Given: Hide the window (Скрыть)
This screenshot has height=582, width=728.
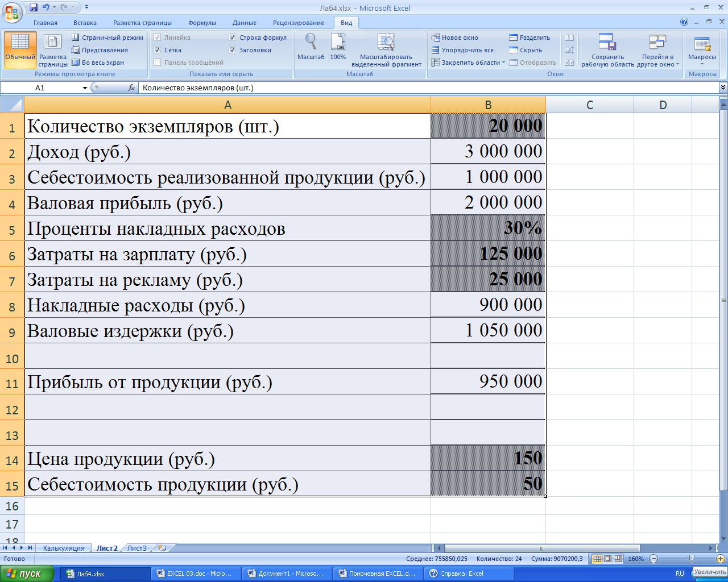Looking at the screenshot, I should pyautogui.click(x=526, y=50).
